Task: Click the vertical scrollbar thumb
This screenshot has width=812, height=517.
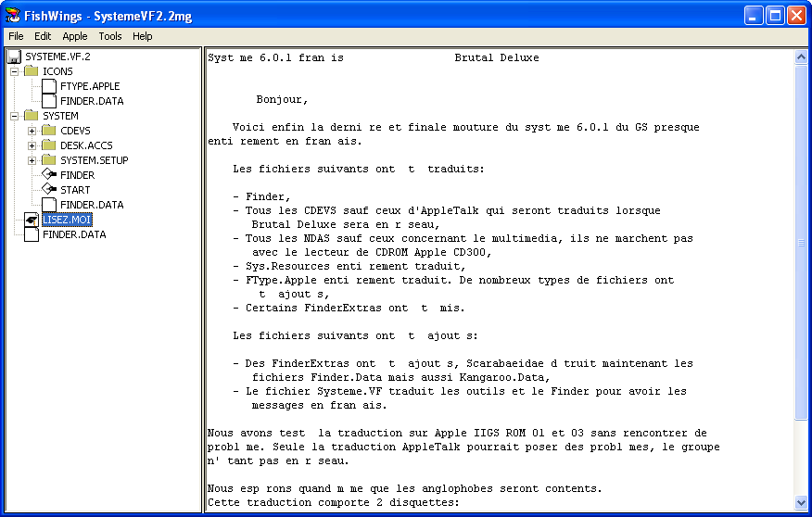Action: 801,242
